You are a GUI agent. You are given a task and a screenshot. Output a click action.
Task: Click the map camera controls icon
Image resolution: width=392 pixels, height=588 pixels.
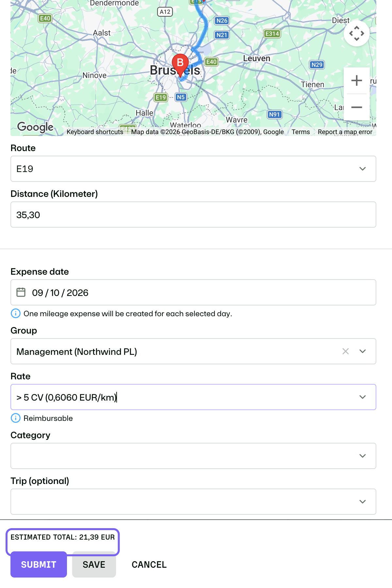(x=357, y=33)
